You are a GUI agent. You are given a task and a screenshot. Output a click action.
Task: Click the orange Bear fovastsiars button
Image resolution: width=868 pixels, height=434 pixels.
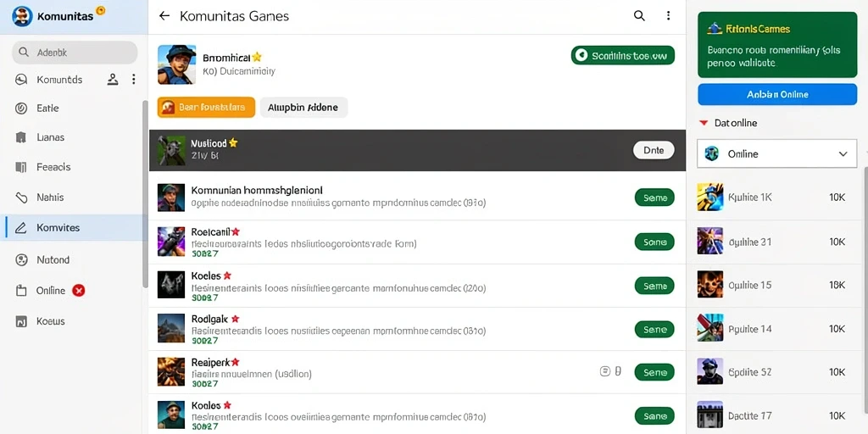(x=206, y=108)
